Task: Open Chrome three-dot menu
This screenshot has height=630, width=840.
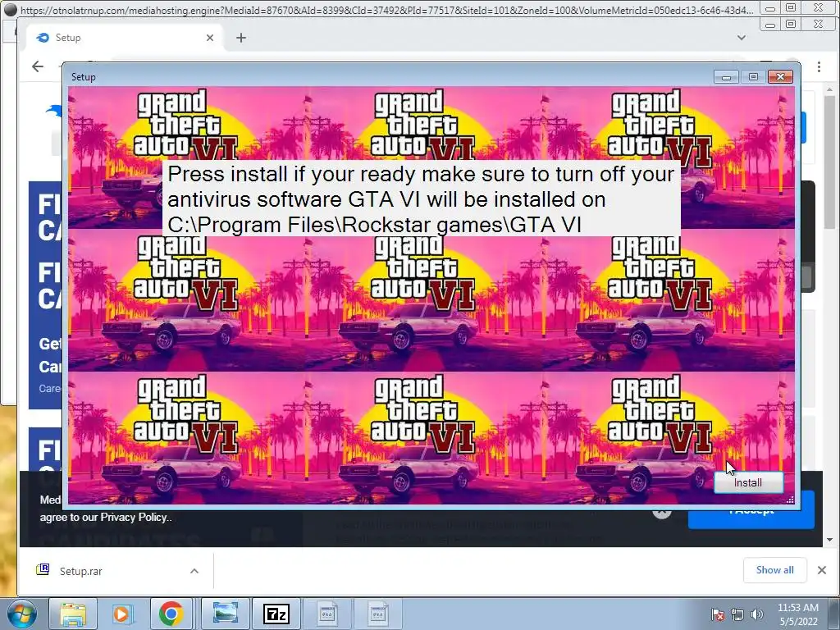Action: tap(819, 66)
